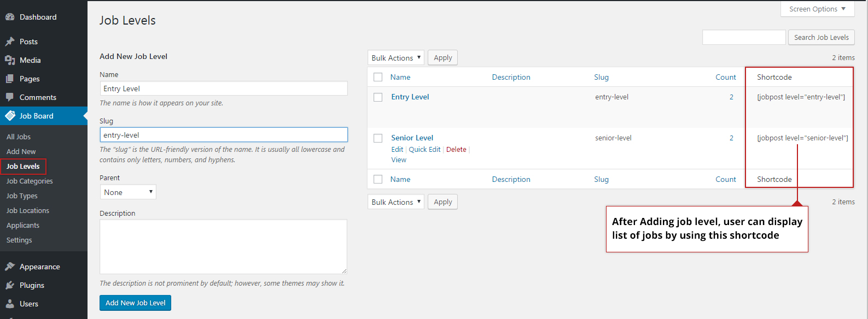Image resolution: width=868 pixels, height=319 pixels.
Task: Click the Appearance paintbrush icon
Action: (10, 267)
